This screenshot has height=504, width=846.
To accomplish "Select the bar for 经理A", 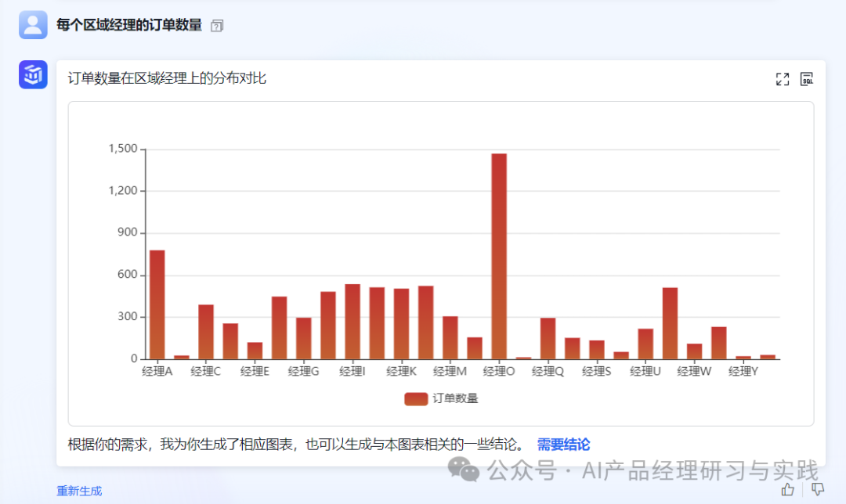I will pos(157,304).
